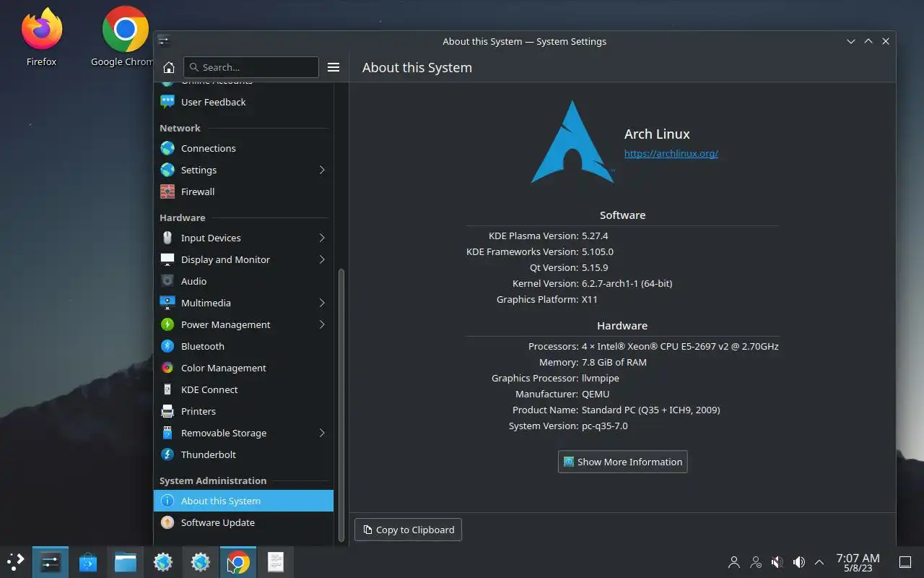Open the Audio speaker icon
Screen dimensions: 924x578
coord(167,281)
